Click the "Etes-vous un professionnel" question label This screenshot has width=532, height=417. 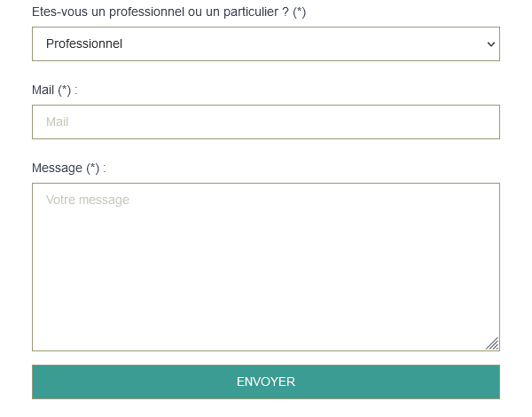click(x=168, y=12)
